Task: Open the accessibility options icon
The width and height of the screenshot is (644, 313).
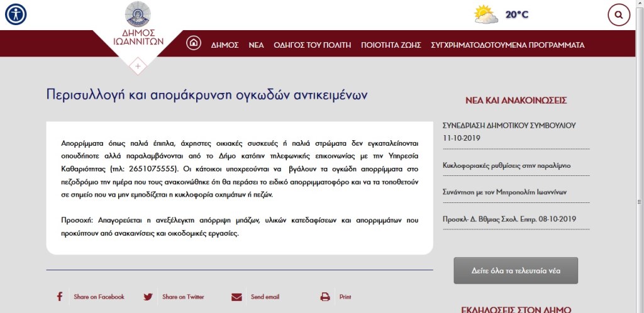Action: point(16,14)
